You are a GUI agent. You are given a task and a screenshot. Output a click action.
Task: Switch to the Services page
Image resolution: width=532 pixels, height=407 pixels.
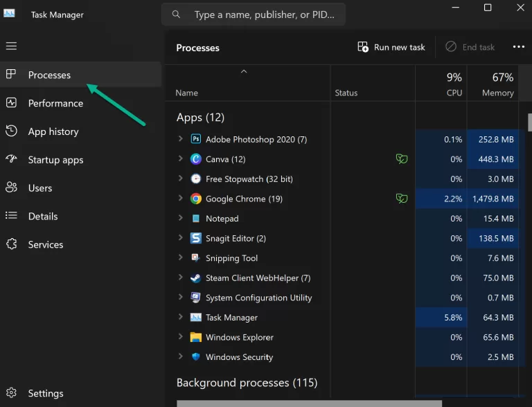(80, 244)
